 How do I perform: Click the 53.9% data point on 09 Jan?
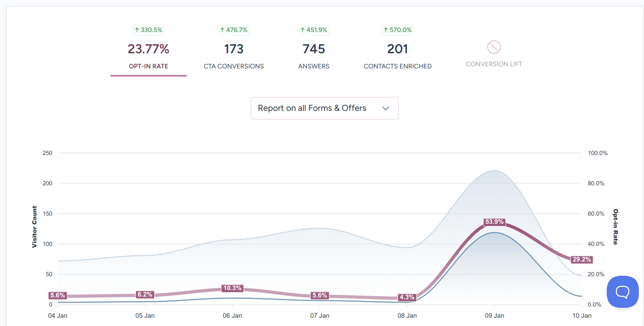tap(494, 222)
